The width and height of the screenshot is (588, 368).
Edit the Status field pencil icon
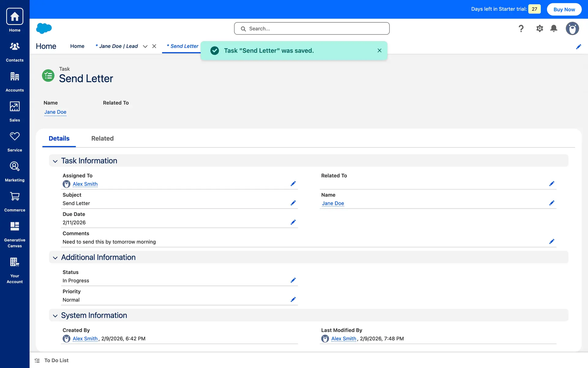pyautogui.click(x=293, y=280)
